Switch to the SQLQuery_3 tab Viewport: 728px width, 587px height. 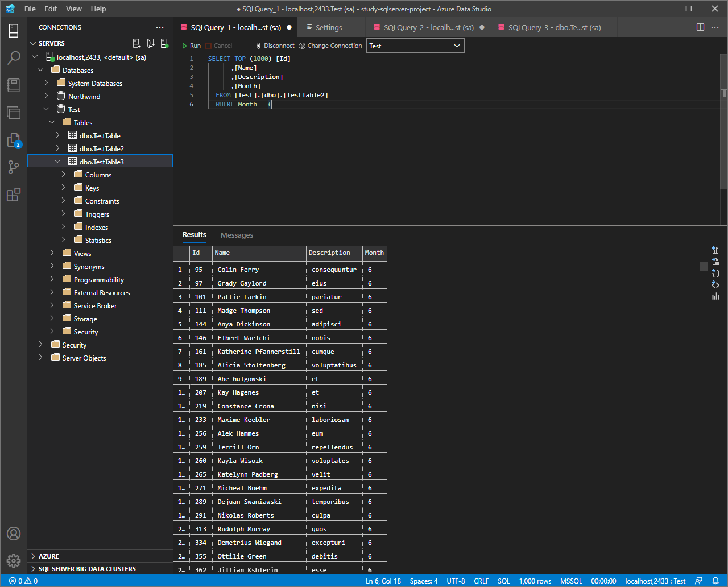555,27
